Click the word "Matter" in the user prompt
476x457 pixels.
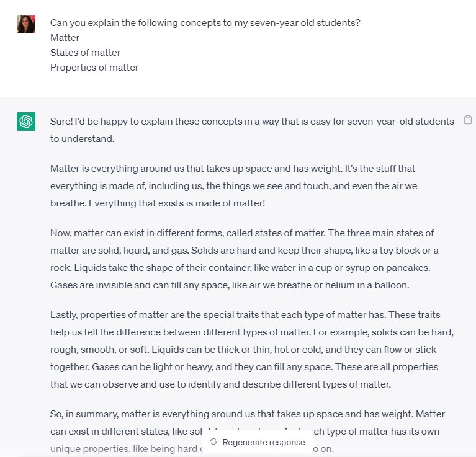(65, 38)
